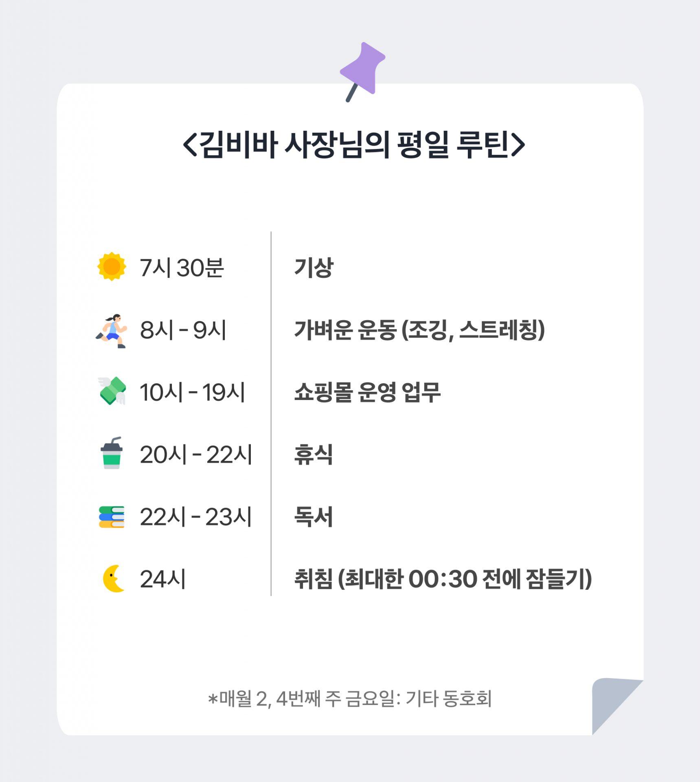Click the 쇼핑몰 운영 업무 entry
This screenshot has height=782, width=700.
click(x=367, y=392)
